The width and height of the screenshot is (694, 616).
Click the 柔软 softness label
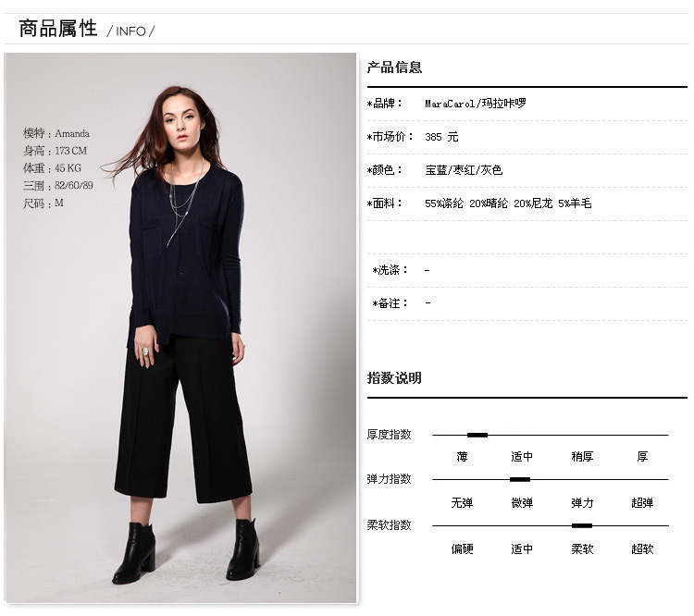pos(582,549)
